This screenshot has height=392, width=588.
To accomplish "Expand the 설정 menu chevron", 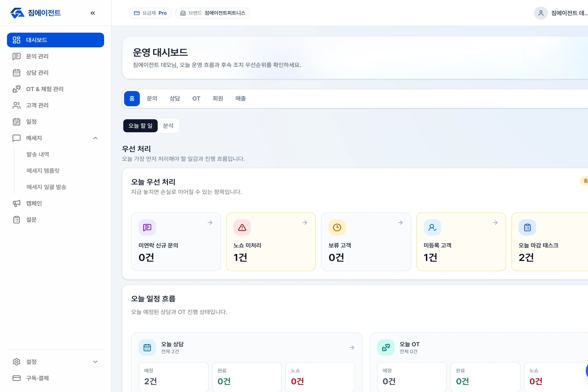I will [x=95, y=362].
